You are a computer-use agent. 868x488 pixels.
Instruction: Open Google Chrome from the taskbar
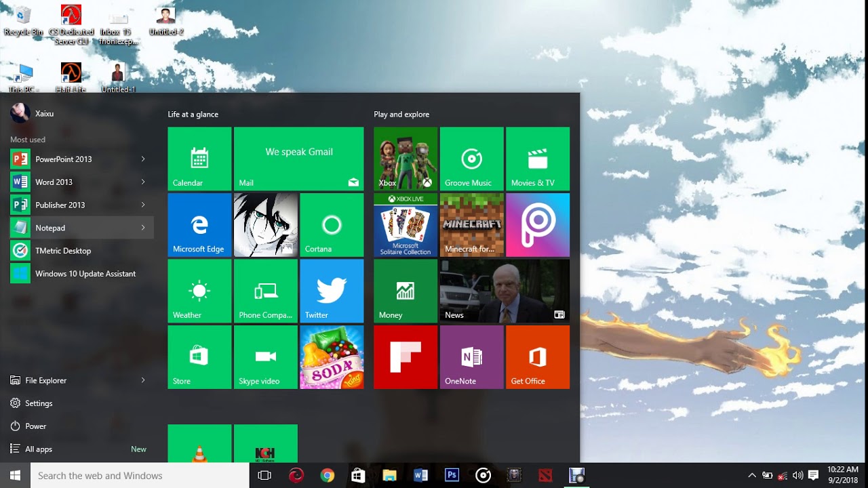coord(328,476)
